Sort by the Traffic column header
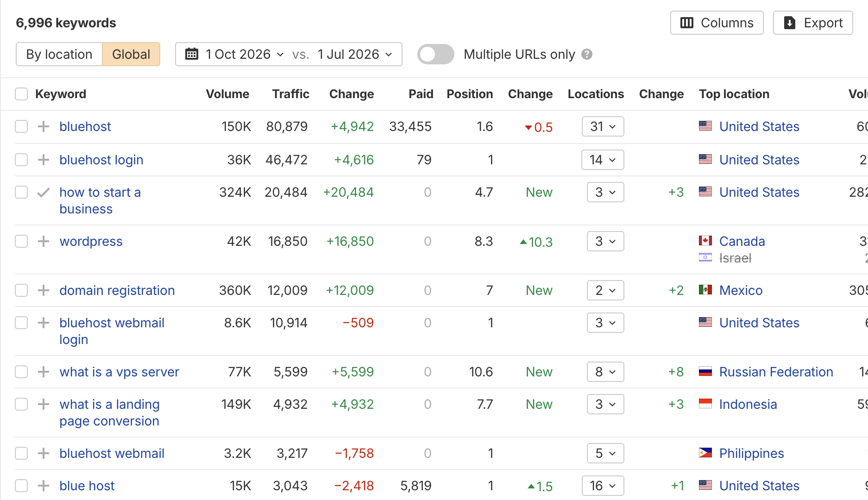 290,94
